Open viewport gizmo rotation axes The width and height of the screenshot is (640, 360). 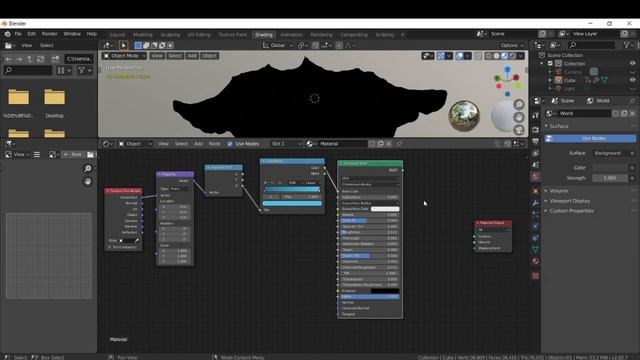(x=507, y=80)
